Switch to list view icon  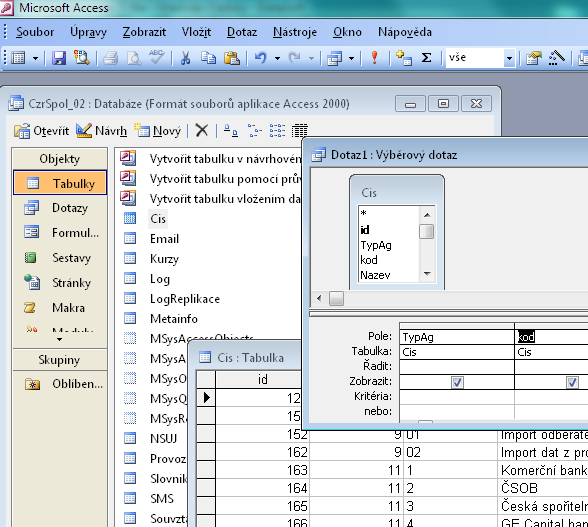click(277, 131)
